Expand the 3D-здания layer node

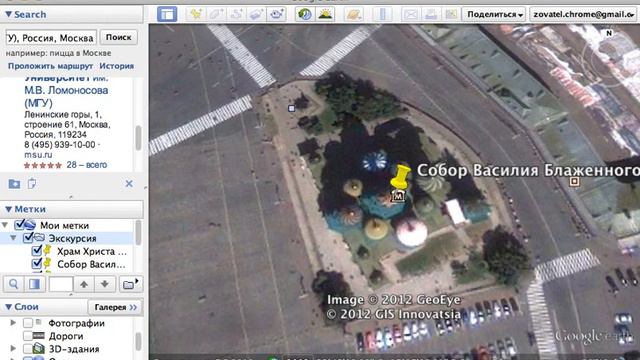[13, 349]
